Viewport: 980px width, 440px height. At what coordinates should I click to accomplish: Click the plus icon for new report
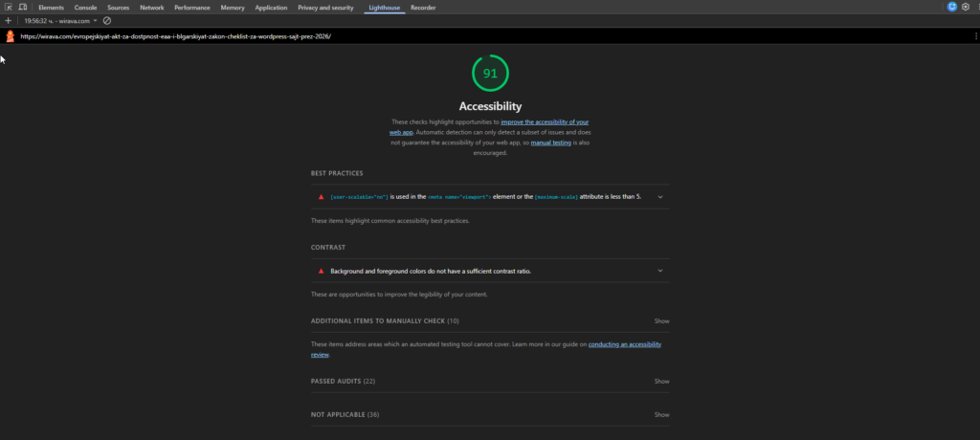tap(8, 21)
